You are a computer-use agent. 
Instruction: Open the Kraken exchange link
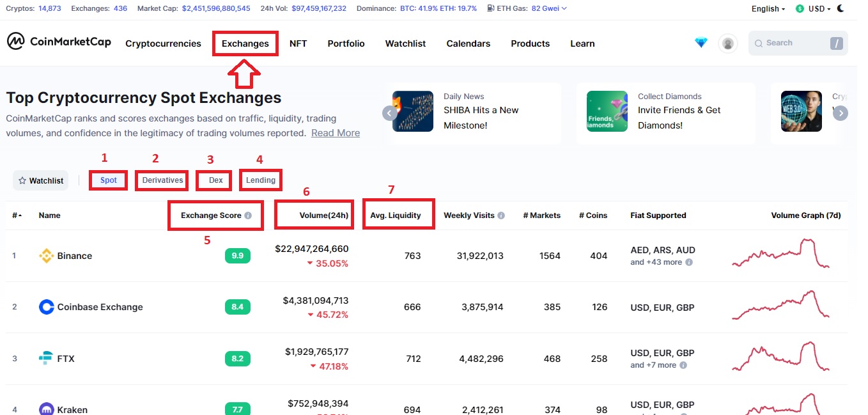click(x=72, y=410)
